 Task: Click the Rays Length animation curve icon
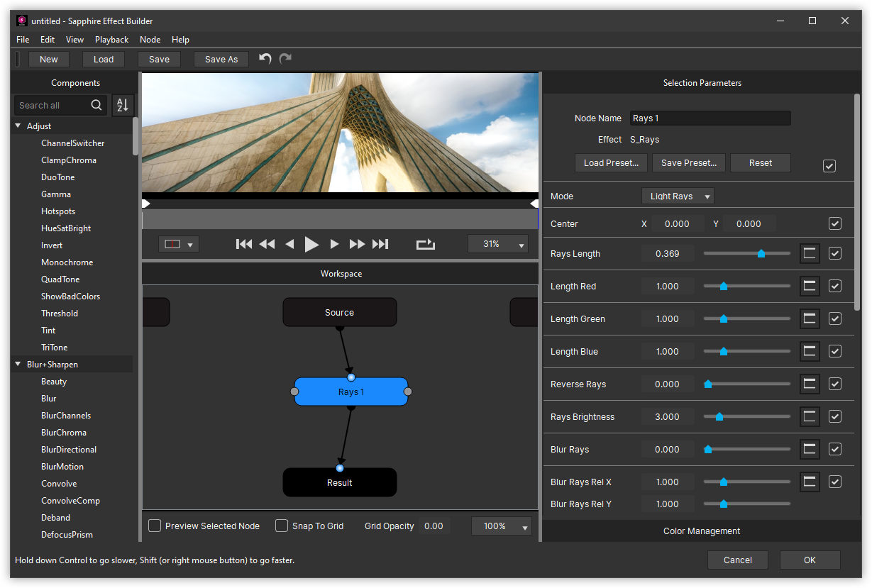[810, 254]
